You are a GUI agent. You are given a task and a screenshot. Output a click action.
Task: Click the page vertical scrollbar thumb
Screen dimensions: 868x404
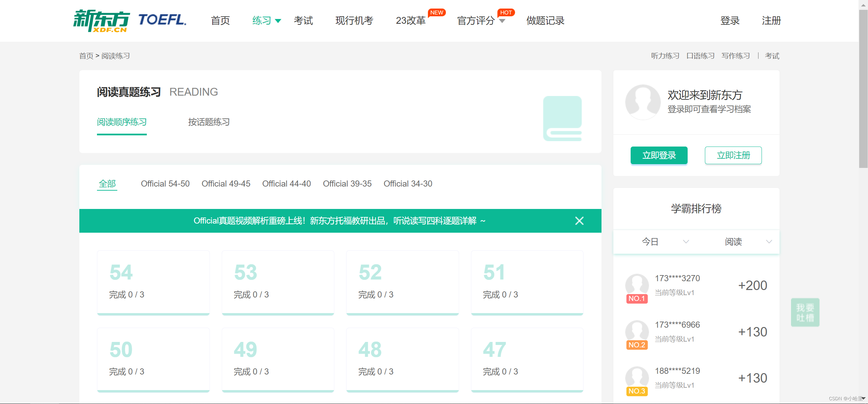point(863,88)
